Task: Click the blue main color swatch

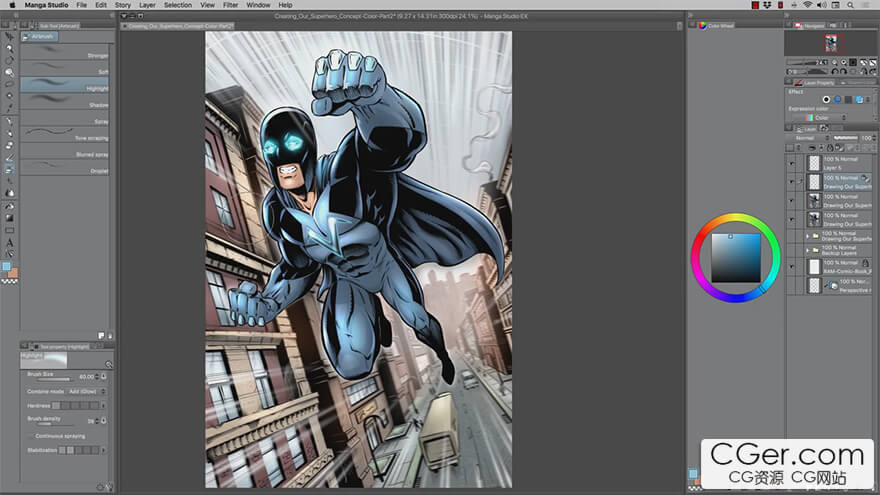Action: point(6,266)
